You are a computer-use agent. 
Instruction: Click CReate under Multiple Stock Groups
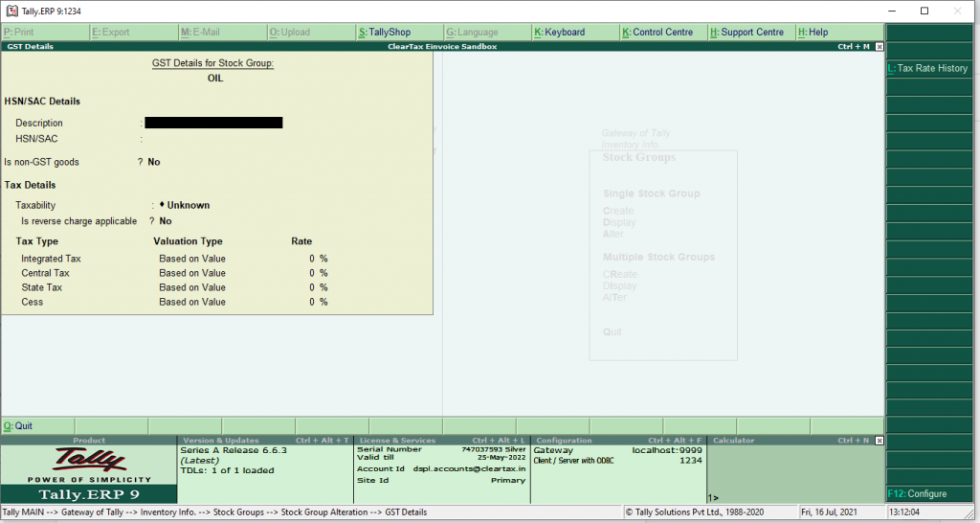point(620,274)
